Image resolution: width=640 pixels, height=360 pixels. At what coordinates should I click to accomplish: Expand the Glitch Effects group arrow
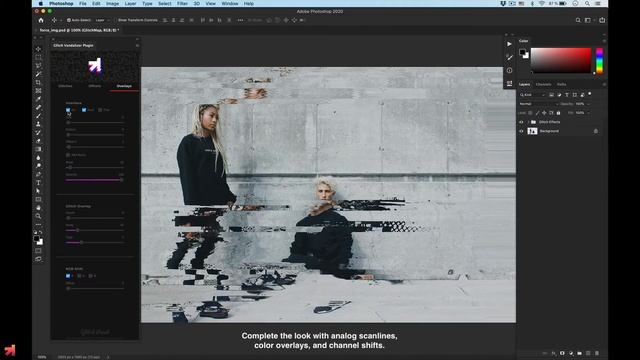528,122
